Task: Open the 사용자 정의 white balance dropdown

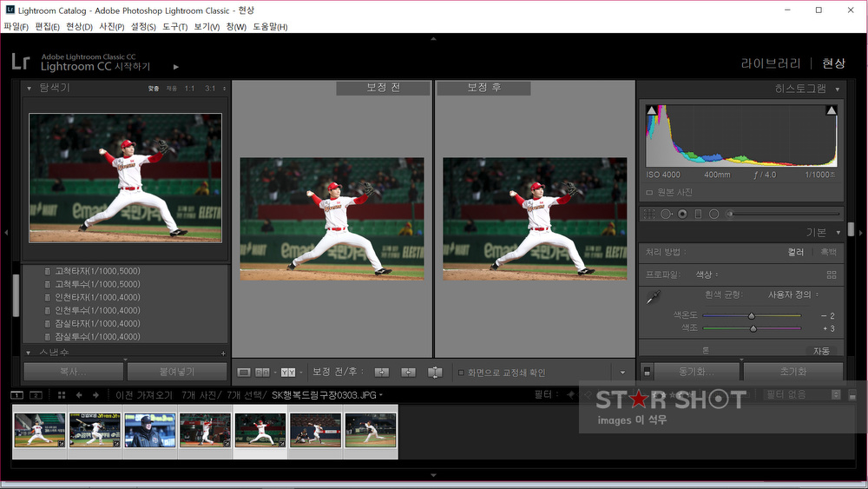Action: tap(792, 294)
